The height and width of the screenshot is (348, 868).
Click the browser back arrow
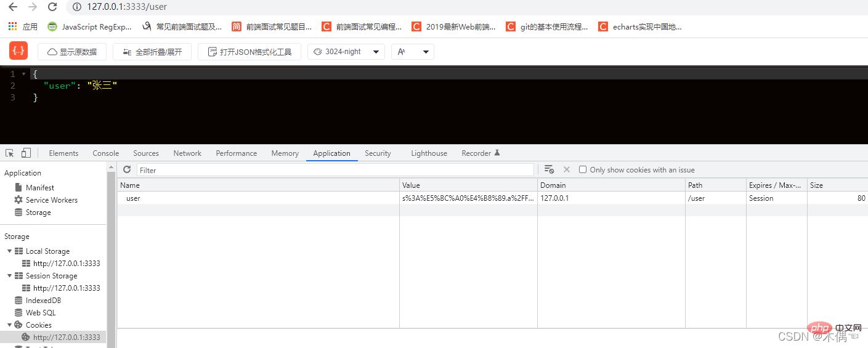12,7
